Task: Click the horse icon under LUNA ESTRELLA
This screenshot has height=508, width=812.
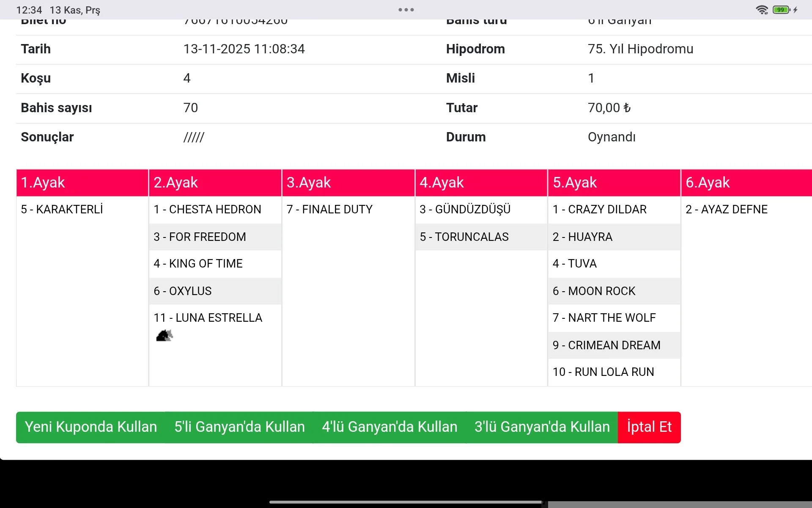Action: pyautogui.click(x=164, y=336)
